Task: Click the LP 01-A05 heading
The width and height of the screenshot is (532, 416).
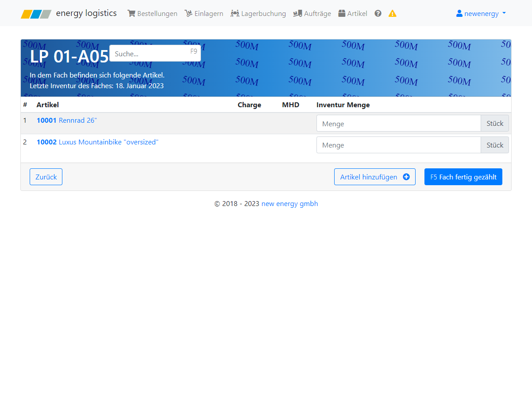Action: tap(69, 57)
